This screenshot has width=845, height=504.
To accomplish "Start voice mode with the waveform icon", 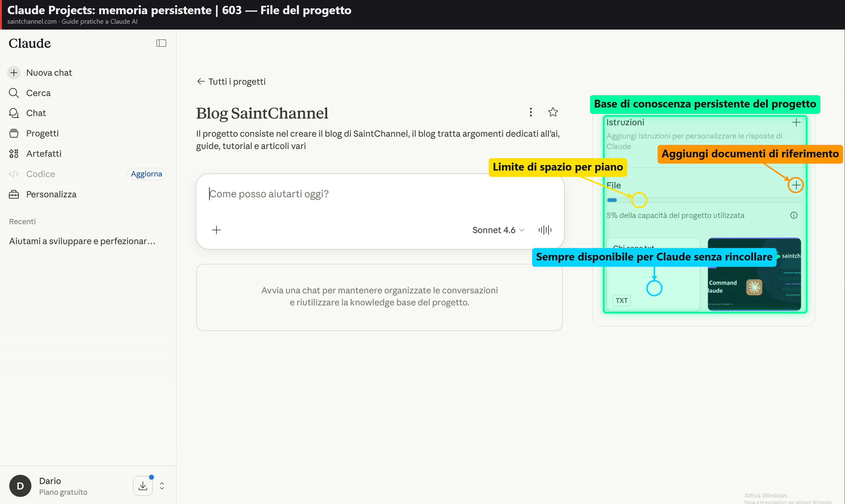I will click(x=545, y=230).
